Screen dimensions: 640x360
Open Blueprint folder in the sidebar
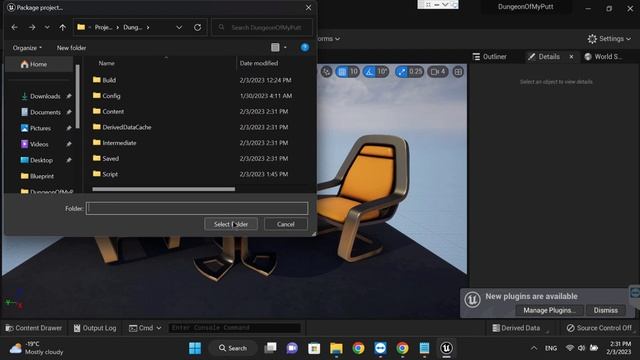pyautogui.click(x=42, y=176)
